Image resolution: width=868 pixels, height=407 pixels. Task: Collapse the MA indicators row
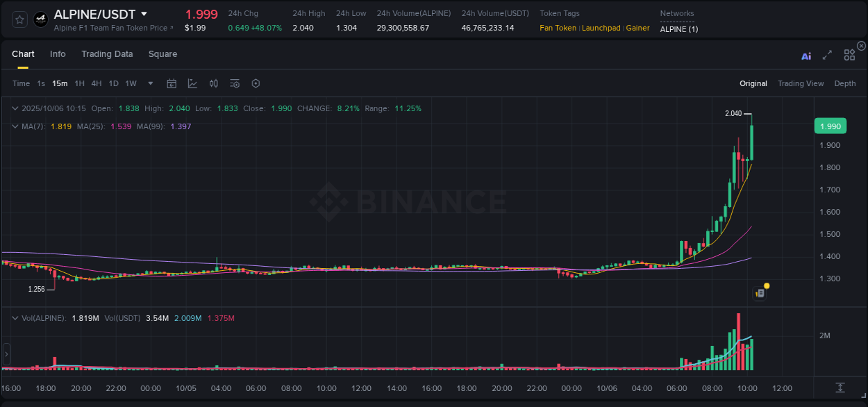click(x=15, y=126)
